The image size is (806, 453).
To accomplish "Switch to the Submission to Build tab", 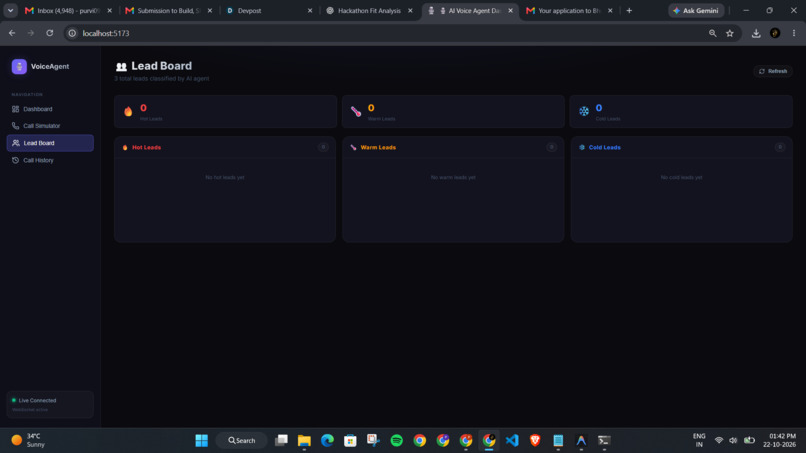I will pyautogui.click(x=169, y=11).
